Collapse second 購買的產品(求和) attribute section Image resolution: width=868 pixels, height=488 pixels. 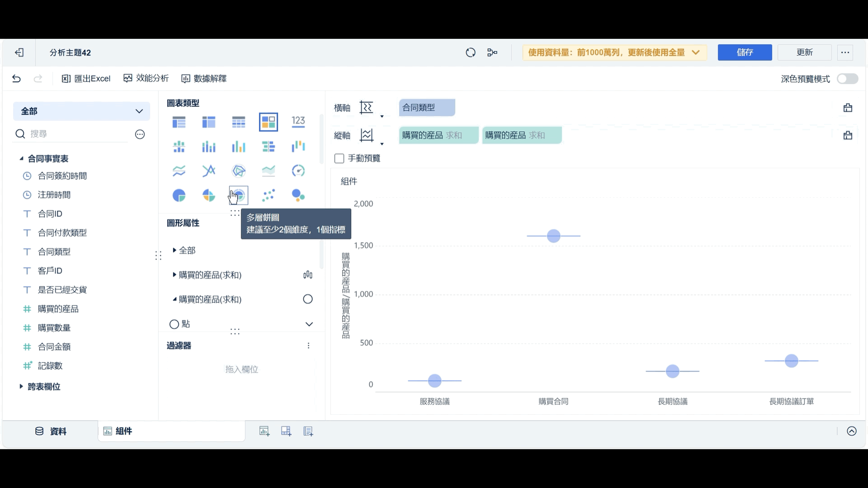(175, 299)
